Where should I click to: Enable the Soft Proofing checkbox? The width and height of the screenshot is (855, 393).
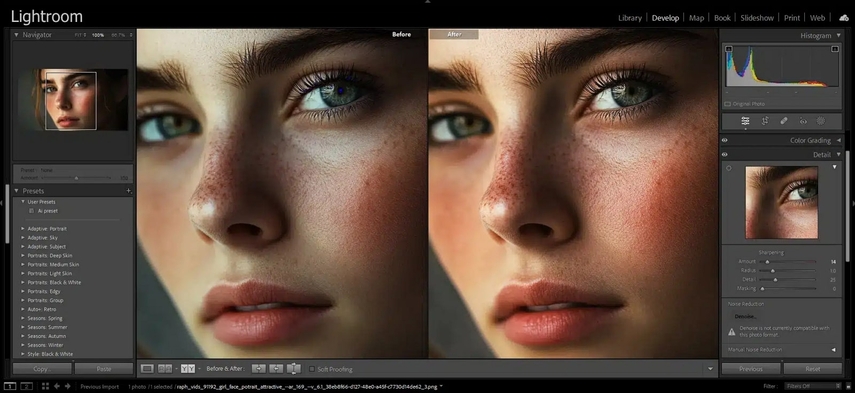[312, 369]
